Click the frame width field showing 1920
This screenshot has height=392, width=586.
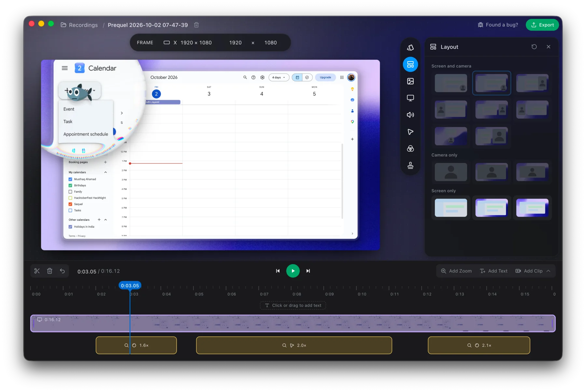point(235,43)
